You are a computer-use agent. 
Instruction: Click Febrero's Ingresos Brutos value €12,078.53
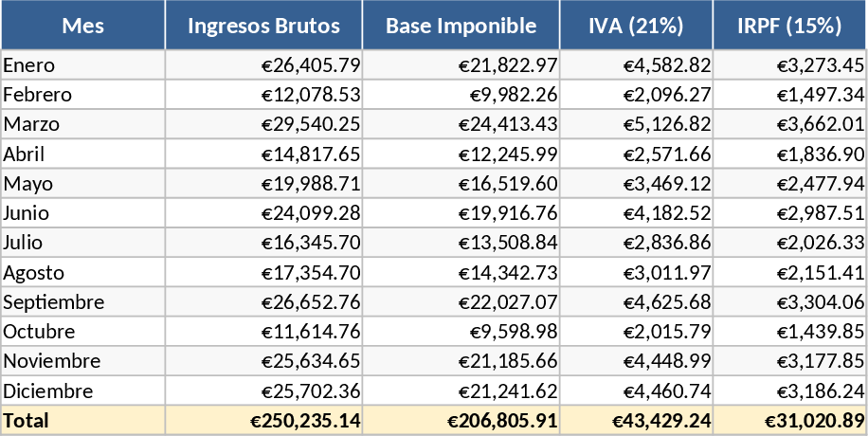[312, 95]
